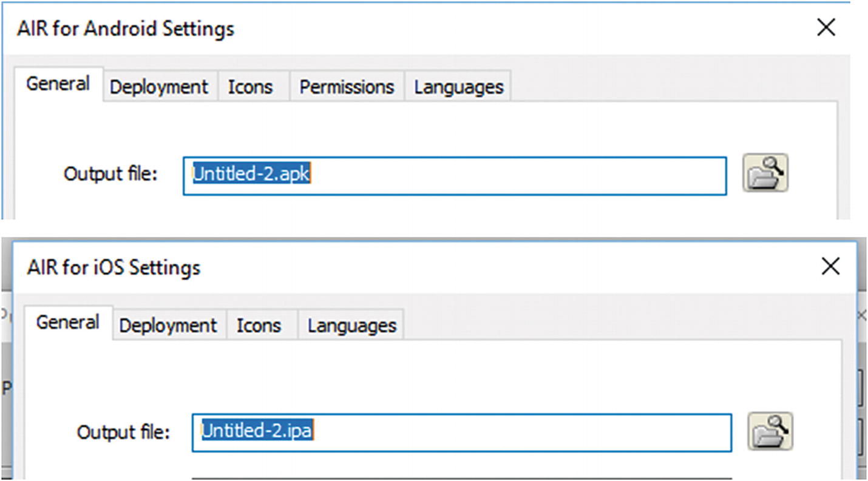This screenshot has height=481, width=868.
Task: Switch to Android Icons tab
Action: (250, 87)
